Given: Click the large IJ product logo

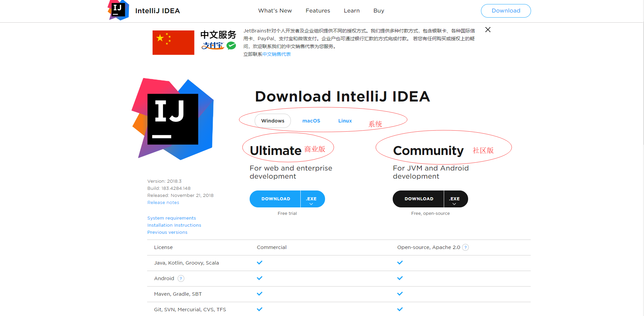Looking at the screenshot, I should (172, 119).
